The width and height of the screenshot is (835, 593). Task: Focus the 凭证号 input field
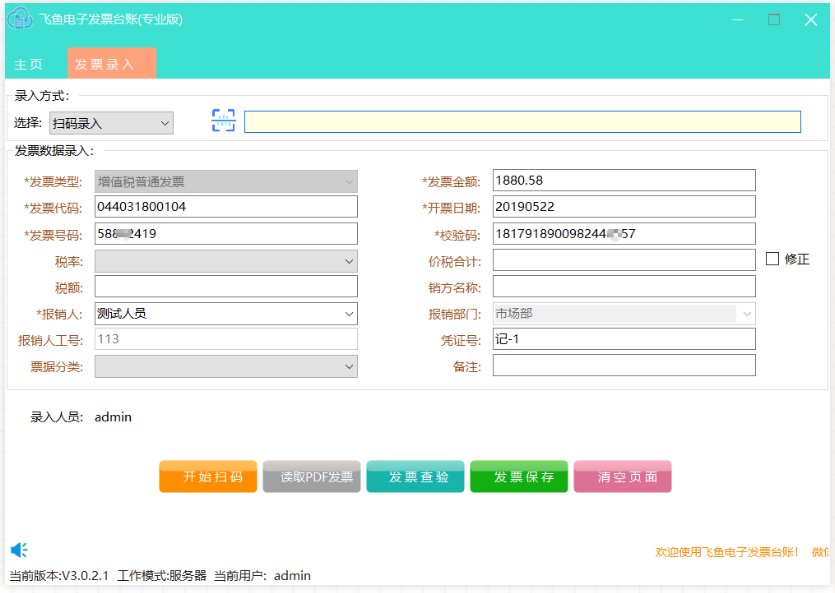(x=623, y=339)
